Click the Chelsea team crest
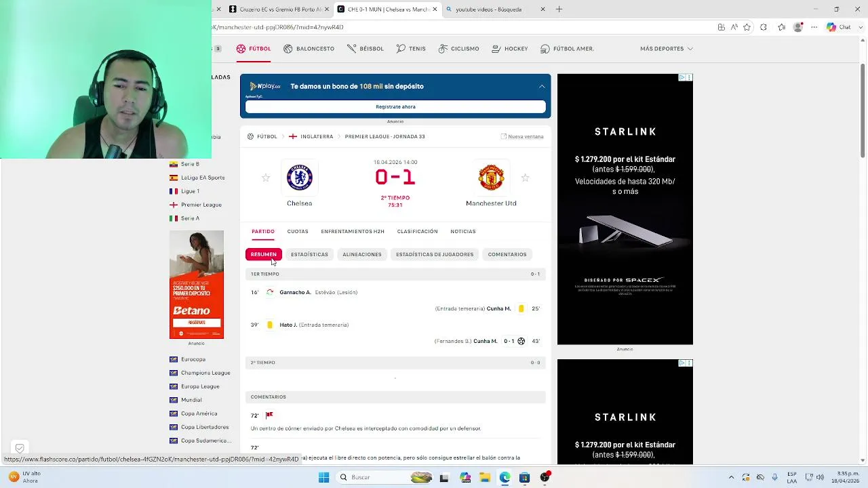 [x=299, y=178]
